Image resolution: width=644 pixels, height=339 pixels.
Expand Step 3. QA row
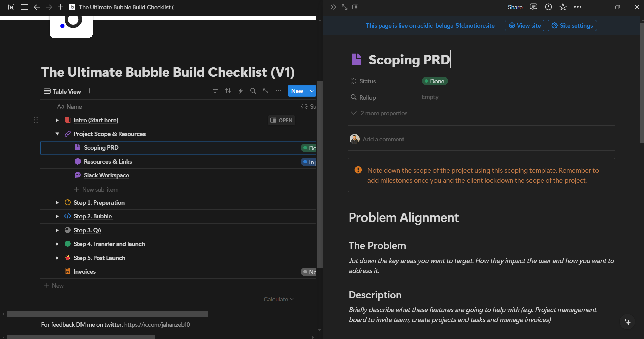[57, 230]
